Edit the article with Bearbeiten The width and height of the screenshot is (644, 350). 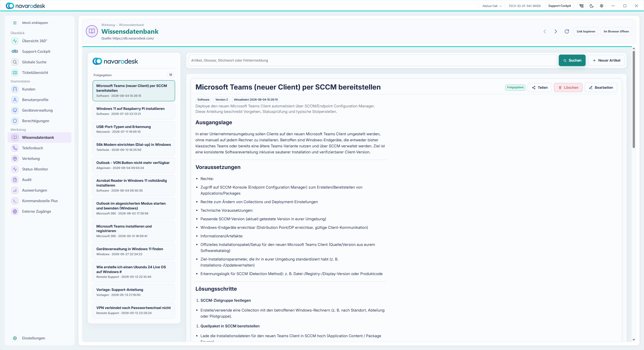[601, 87]
